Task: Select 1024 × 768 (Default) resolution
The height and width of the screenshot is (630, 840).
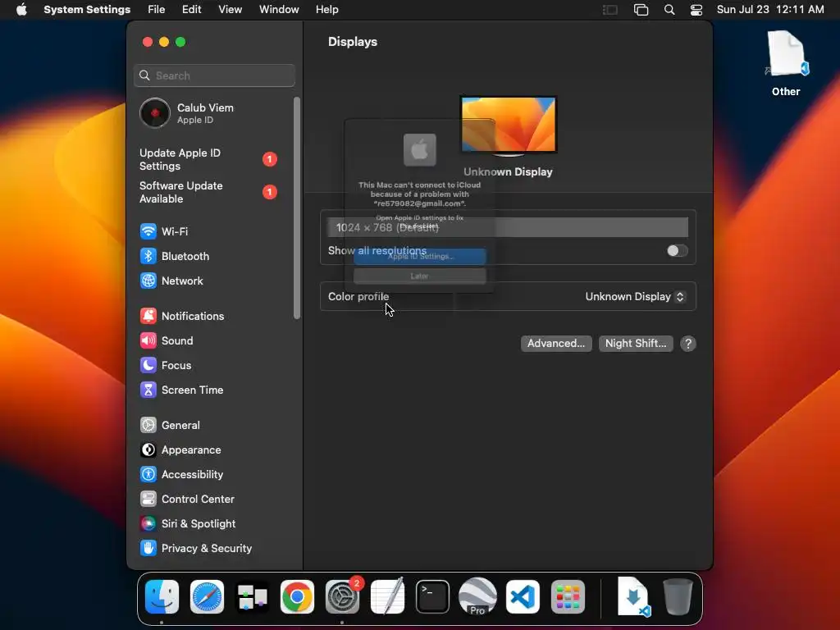Action: point(508,228)
